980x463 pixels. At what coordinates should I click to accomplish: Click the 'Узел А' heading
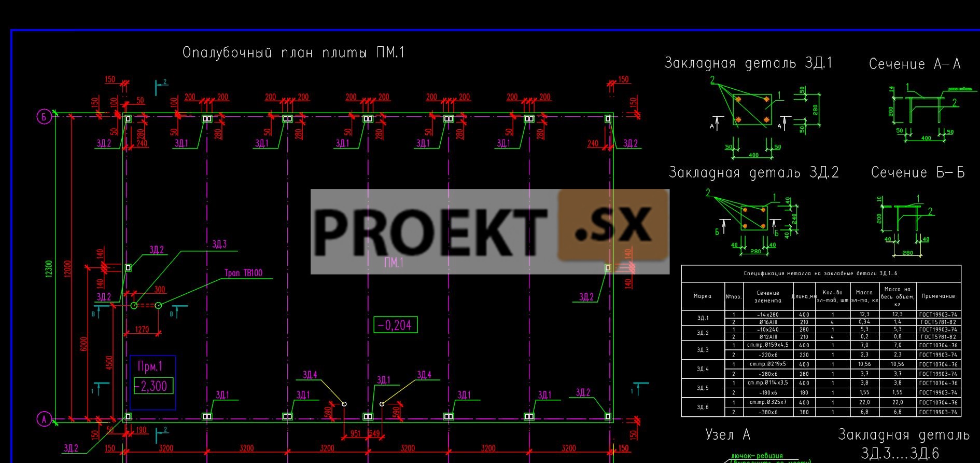point(727,434)
